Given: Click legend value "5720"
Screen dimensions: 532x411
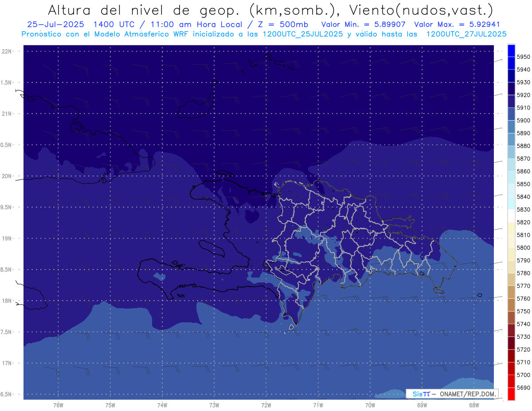Looking at the screenshot, I should click(523, 350).
